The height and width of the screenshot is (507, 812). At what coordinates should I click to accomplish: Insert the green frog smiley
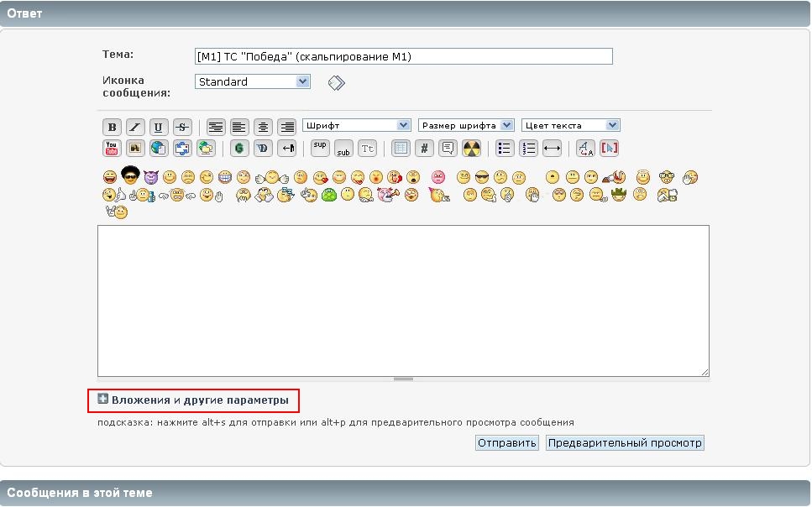(329, 195)
